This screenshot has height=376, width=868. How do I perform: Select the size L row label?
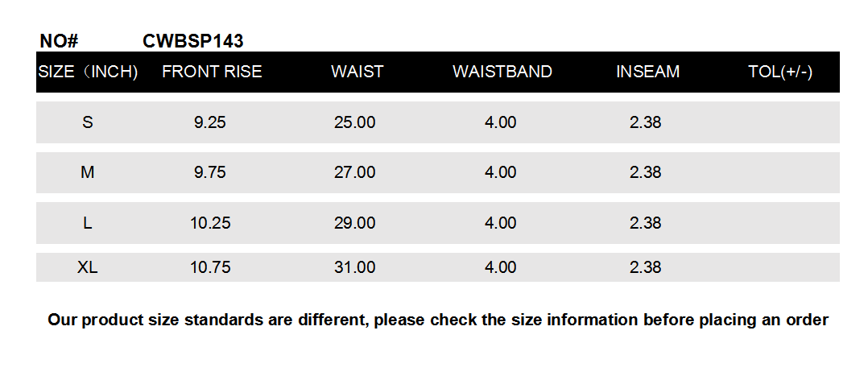pyautogui.click(x=88, y=223)
